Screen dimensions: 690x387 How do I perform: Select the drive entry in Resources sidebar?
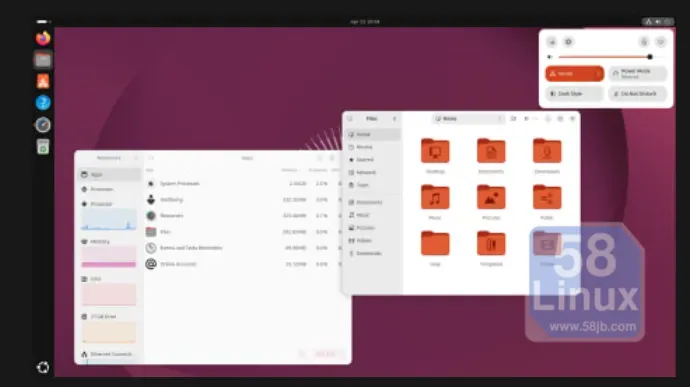(109, 328)
